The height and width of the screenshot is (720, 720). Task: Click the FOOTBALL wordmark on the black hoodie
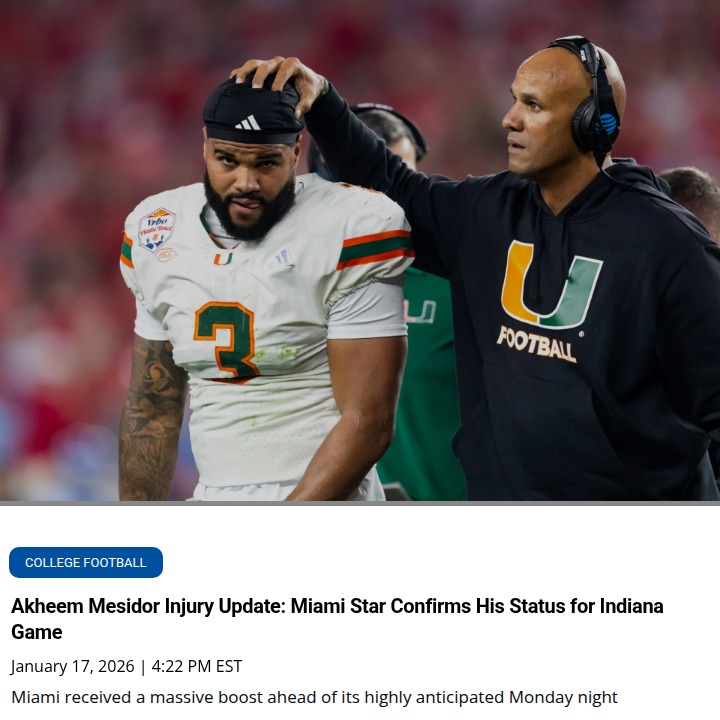536,344
